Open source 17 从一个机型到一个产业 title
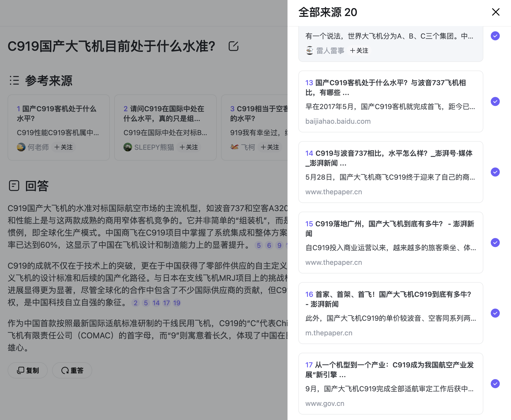 [x=389, y=370]
